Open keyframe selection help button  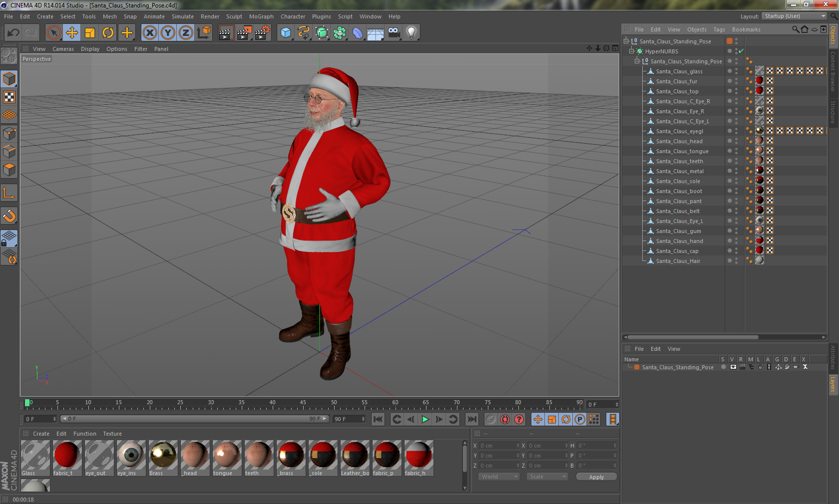click(519, 419)
